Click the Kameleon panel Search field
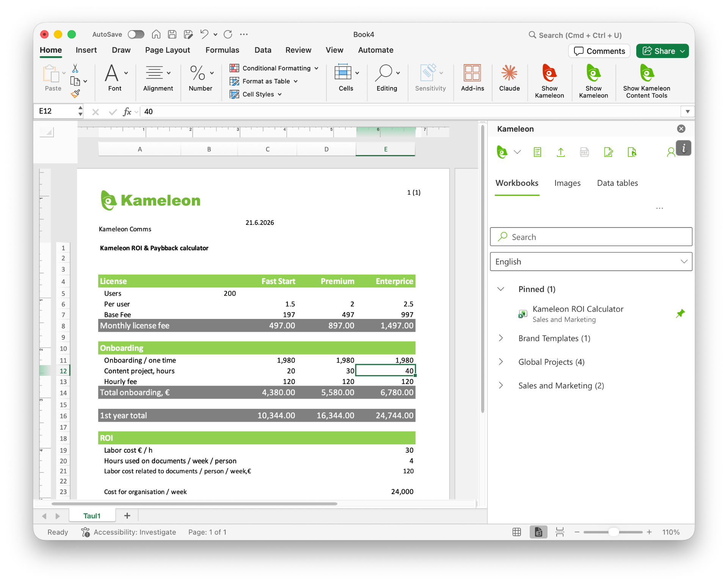Viewport: 728px width, 584px height. pyautogui.click(x=591, y=237)
